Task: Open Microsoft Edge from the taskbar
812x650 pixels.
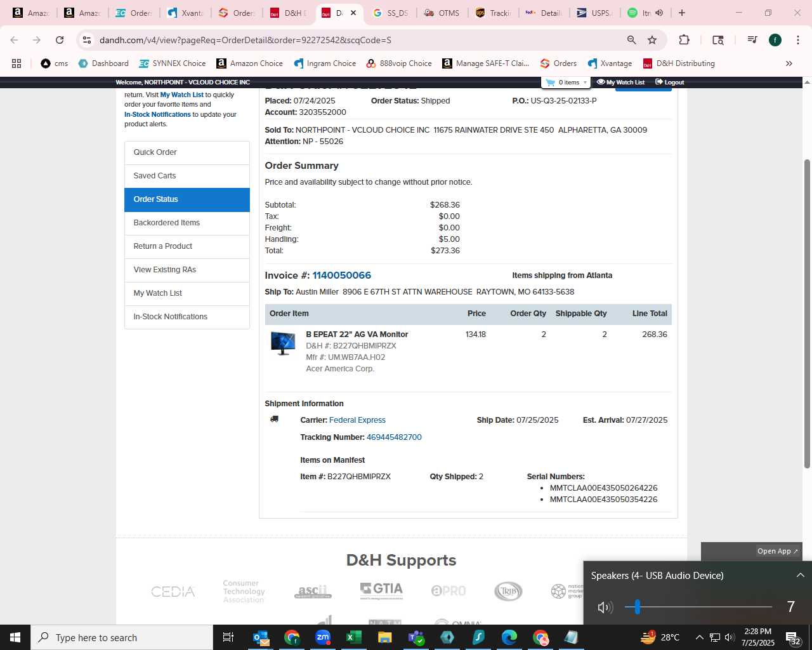Action: (x=509, y=637)
